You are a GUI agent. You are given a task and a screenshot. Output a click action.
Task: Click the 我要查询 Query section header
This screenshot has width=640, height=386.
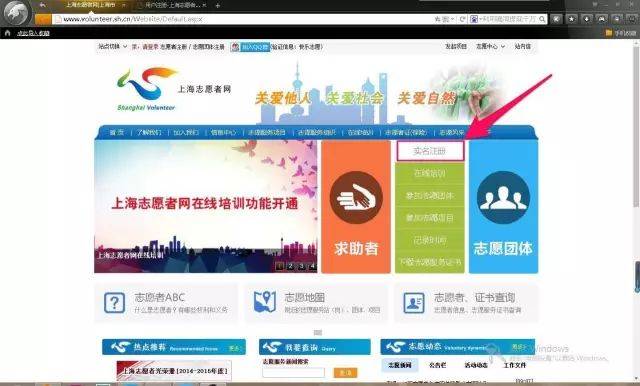[x=315, y=347]
